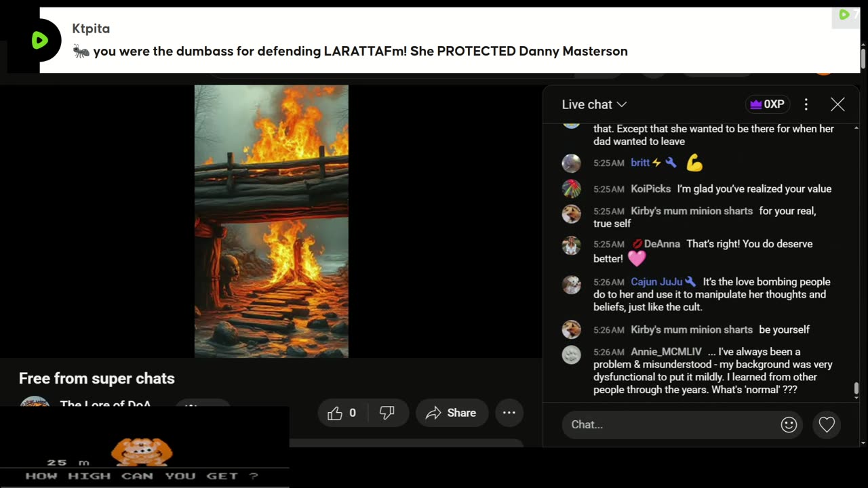868x488 pixels.
Task: Click KoiPicks' avatar in chat
Action: (572, 189)
